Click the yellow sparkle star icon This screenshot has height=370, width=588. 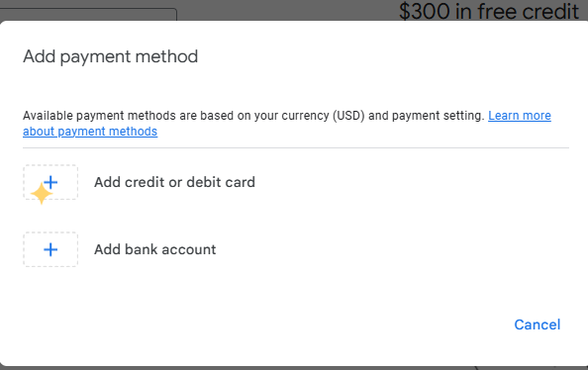tap(41, 194)
